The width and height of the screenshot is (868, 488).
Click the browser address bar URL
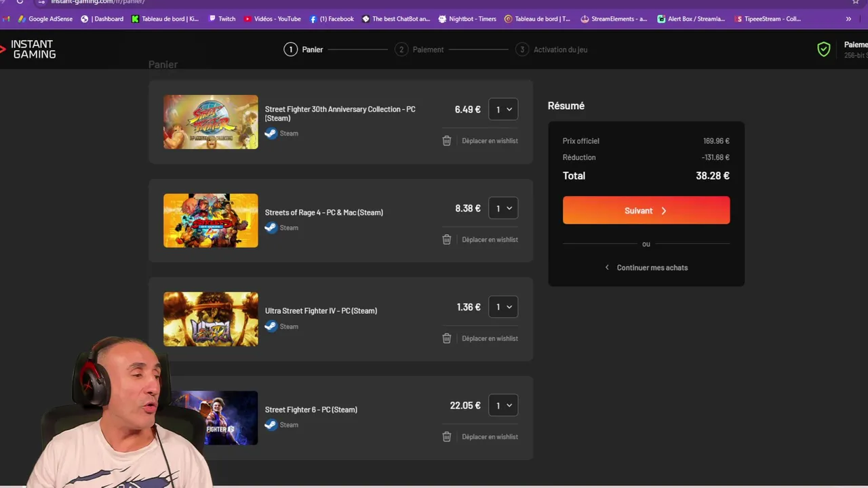coord(98,2)
